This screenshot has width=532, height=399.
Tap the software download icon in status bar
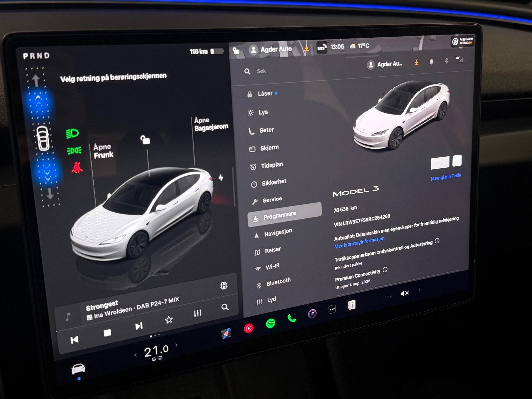point(306,49)
